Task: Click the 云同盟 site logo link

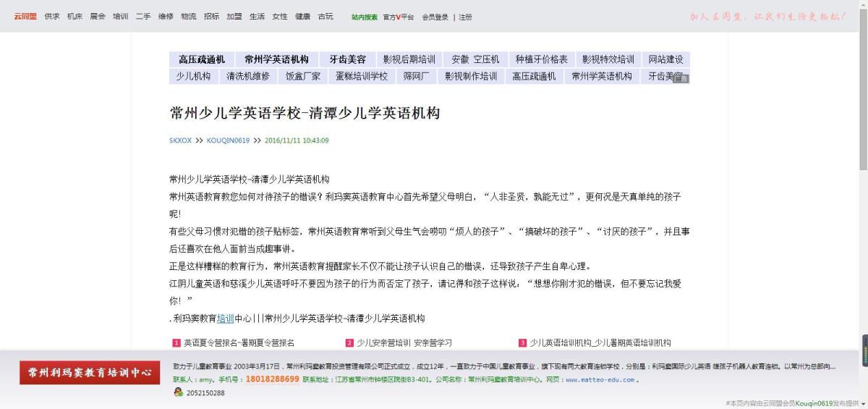Action: [x=25, y=17]
